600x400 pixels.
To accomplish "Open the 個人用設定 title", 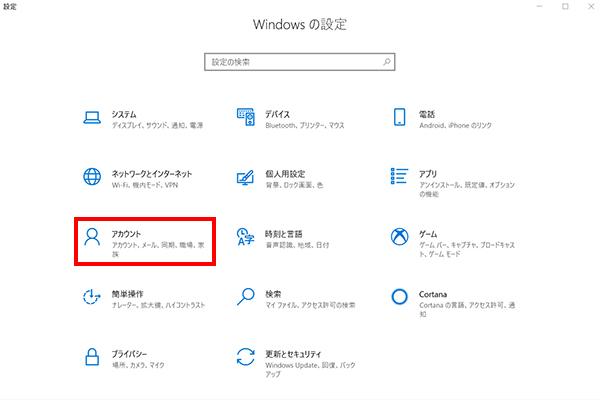I will (x=285, y=174).
